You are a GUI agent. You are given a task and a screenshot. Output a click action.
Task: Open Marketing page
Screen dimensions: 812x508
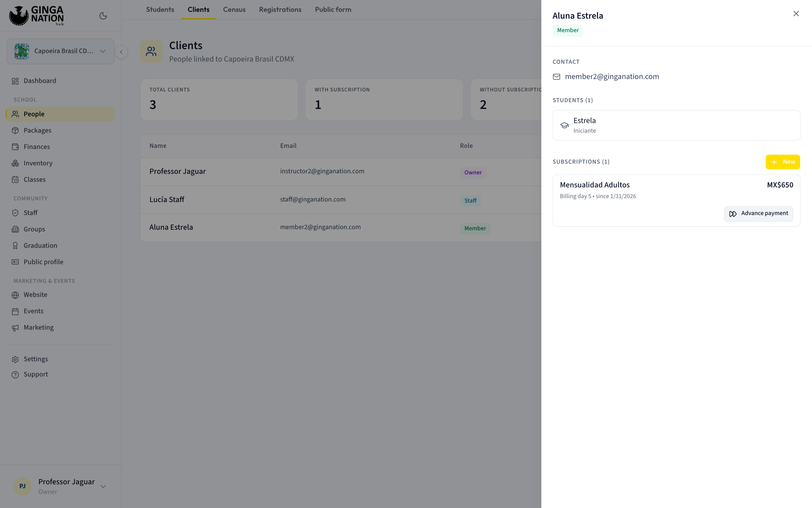(60, 328)
